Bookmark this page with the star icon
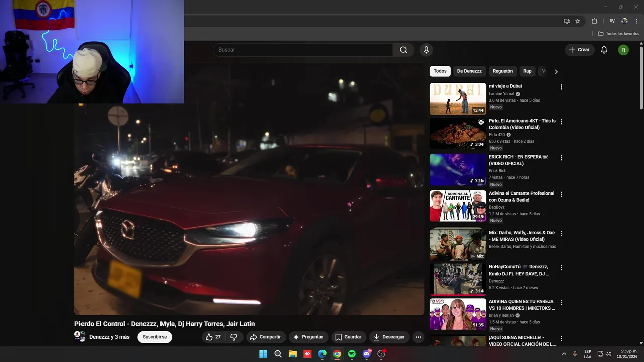 (578, 21)
